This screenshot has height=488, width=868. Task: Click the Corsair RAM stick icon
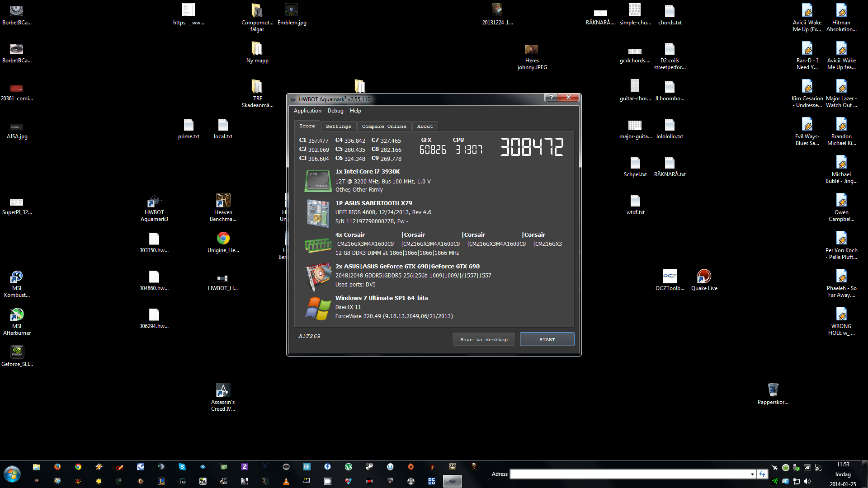pos(318,245)
